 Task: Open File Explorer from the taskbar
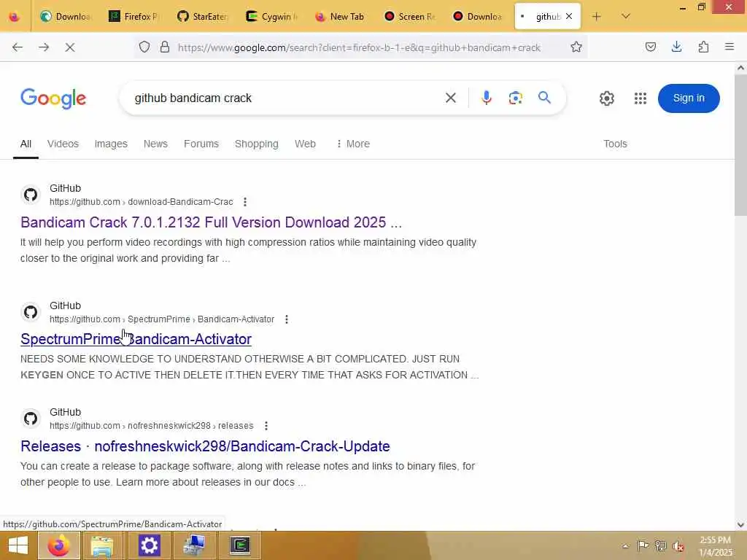coord(102,545)
